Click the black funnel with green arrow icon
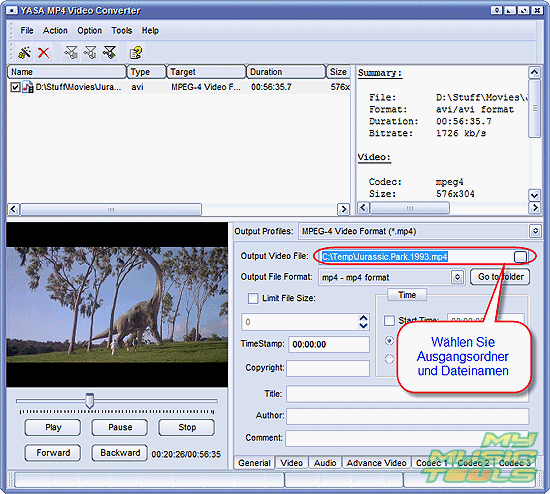This screenshot has height=494, width=550. click(x=109, y=53)
